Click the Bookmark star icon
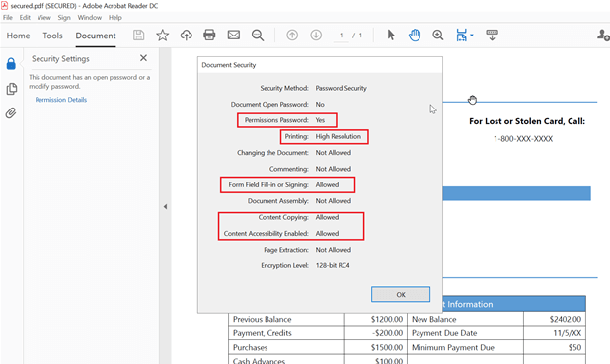This screenshot has height=364, width=610. point(162,36)
